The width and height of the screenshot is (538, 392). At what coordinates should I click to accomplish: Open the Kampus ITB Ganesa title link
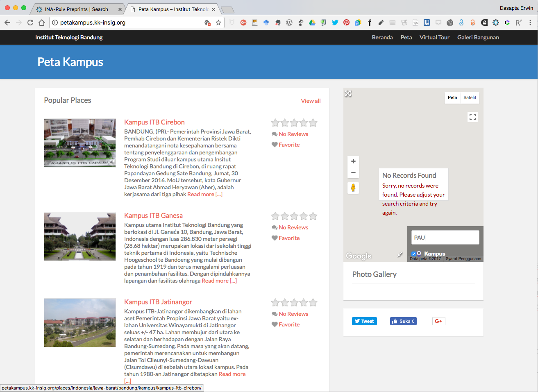click(153, 215)
